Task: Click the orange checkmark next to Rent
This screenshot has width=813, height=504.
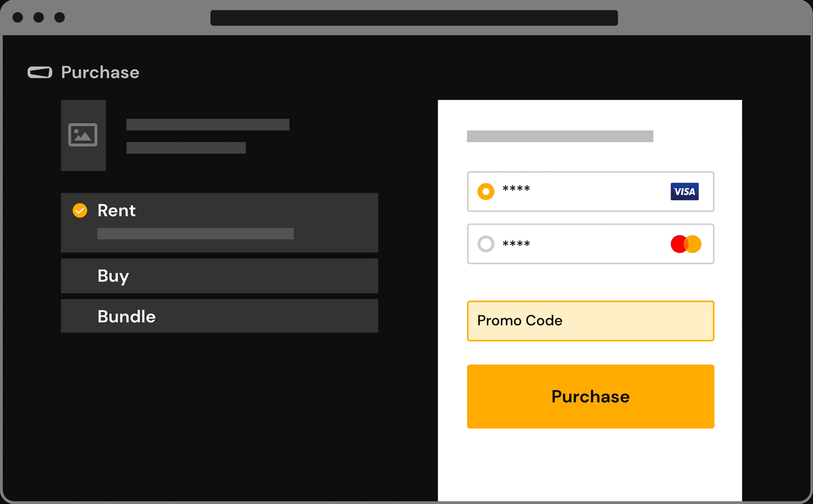Action: click(x=80, y=210)
